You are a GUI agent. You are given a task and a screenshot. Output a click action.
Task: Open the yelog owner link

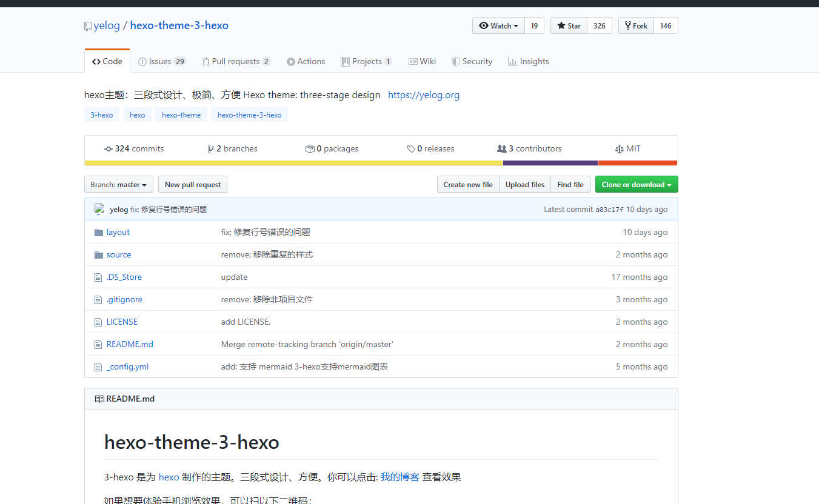[x=107, y=25]
